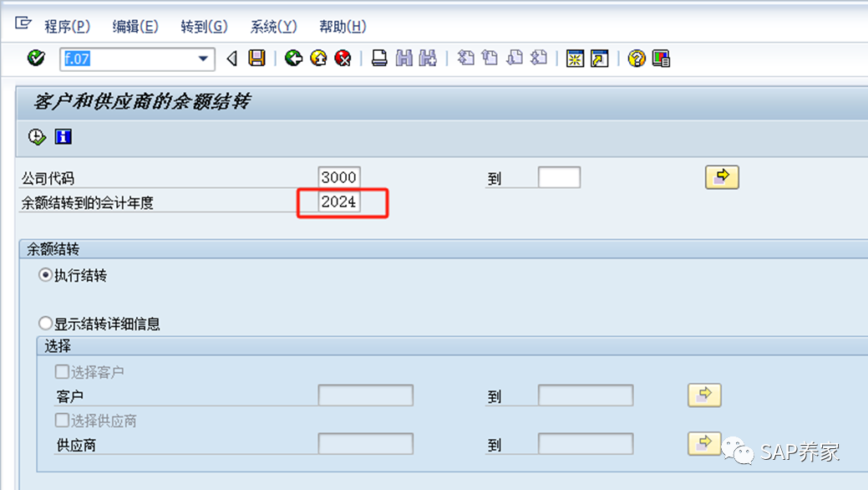Click the fiscal year field showing 2024
This screenshot has width=868, height=490.
pos(339,202)
